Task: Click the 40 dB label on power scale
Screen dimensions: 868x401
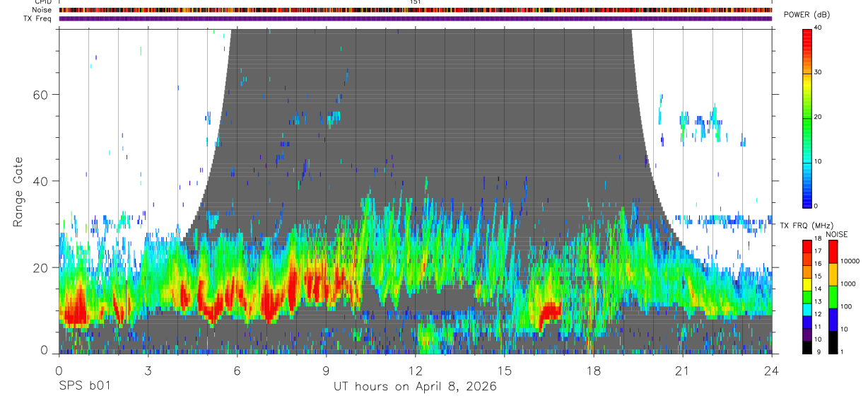Action: pyautogui.click(x=819, y=28)
